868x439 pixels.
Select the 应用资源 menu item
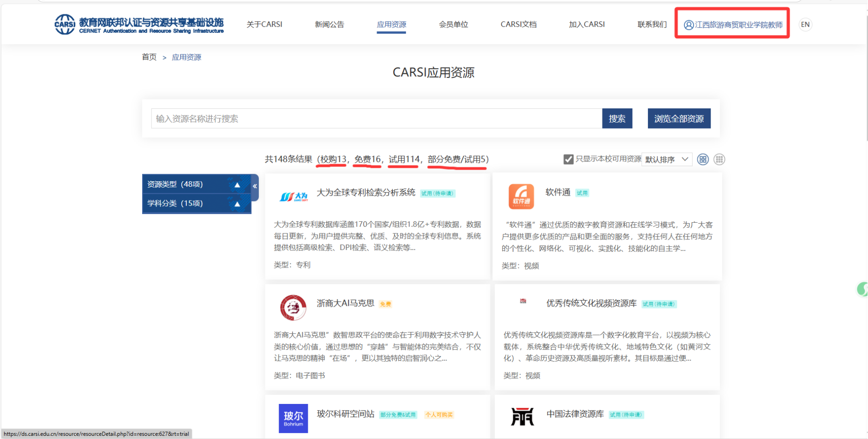(391, 24)
